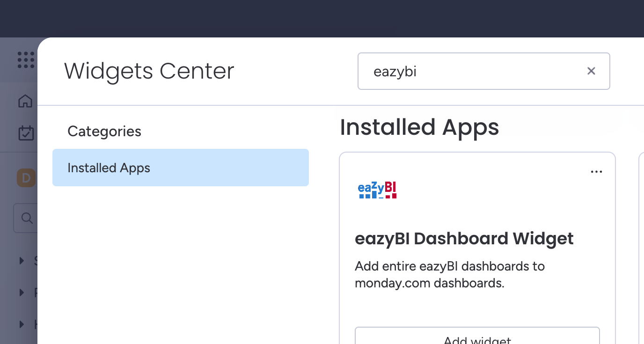Click the large Installed Apps section heading
This screenshot has height=344, width=644.
(x=419, y=127)
